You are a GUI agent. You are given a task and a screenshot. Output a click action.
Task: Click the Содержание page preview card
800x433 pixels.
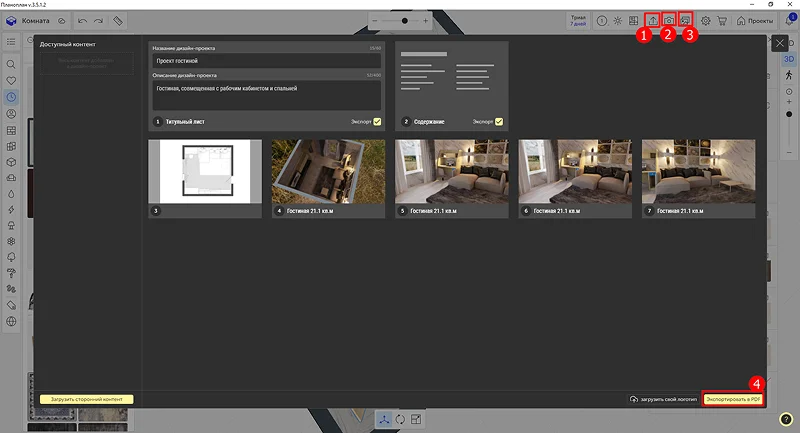click(x=452, y=86)
